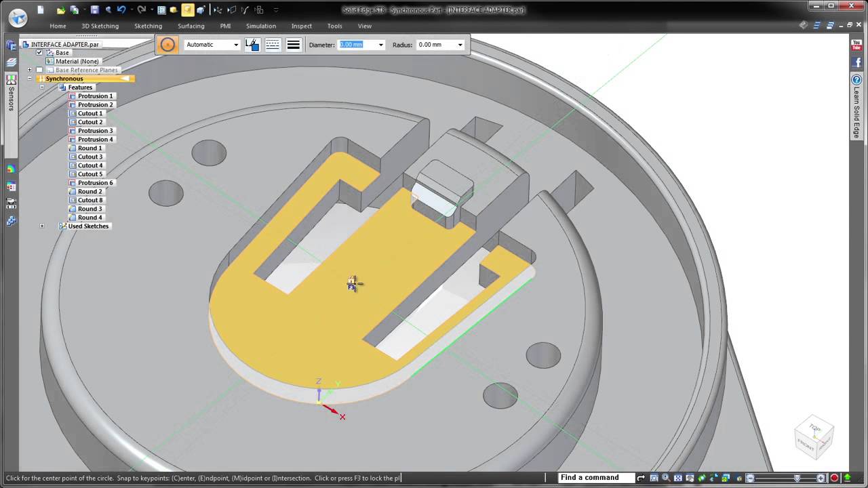Viewport: 868px width, 488px height.
Task: Click the dashed line type icon
Action: click(x=273, y=45)
